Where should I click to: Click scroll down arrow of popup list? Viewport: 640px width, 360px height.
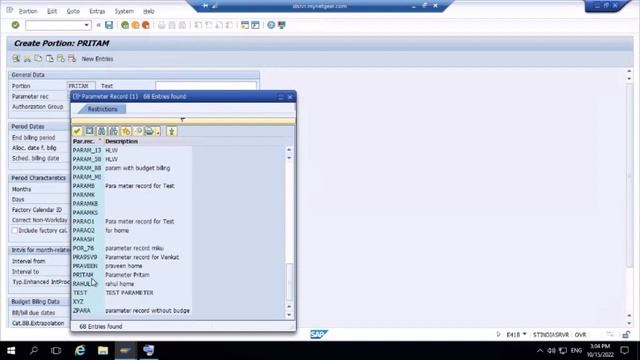289,315
